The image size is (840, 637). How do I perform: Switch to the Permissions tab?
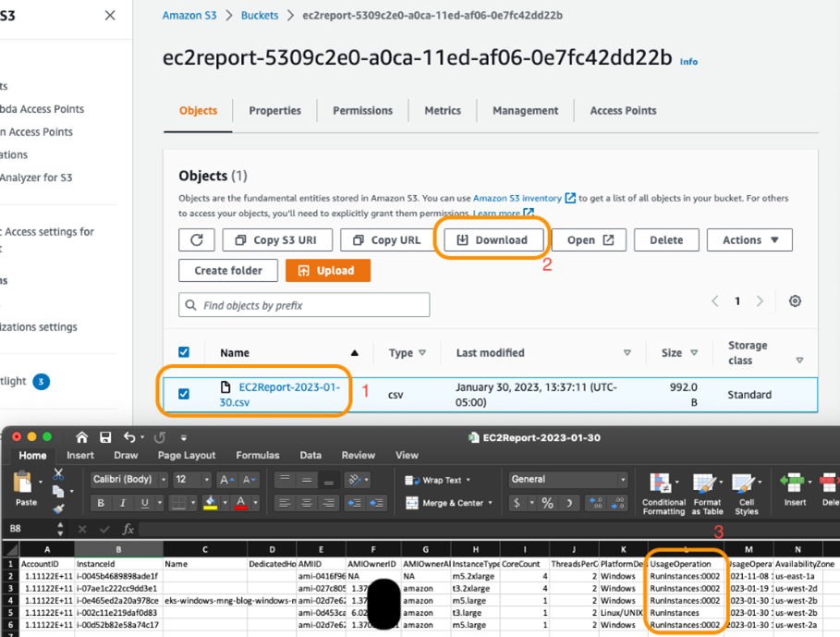(x=362, y=110)
